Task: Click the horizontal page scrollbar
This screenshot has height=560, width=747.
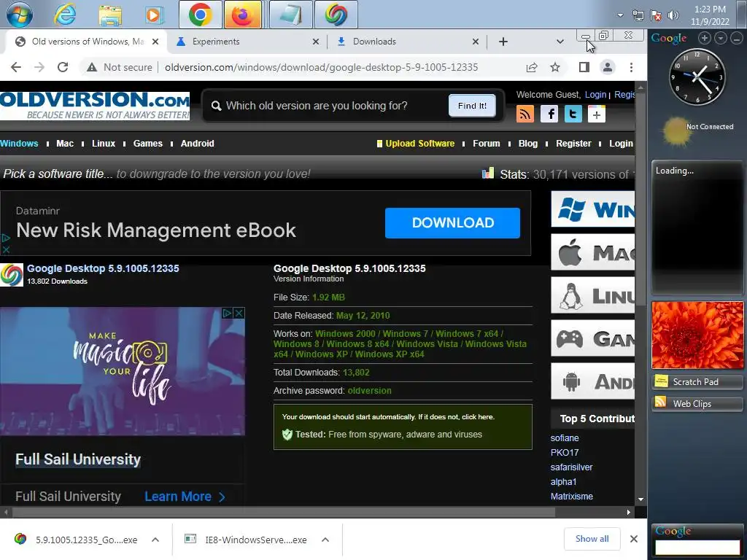Action: [x=284, y=513]
